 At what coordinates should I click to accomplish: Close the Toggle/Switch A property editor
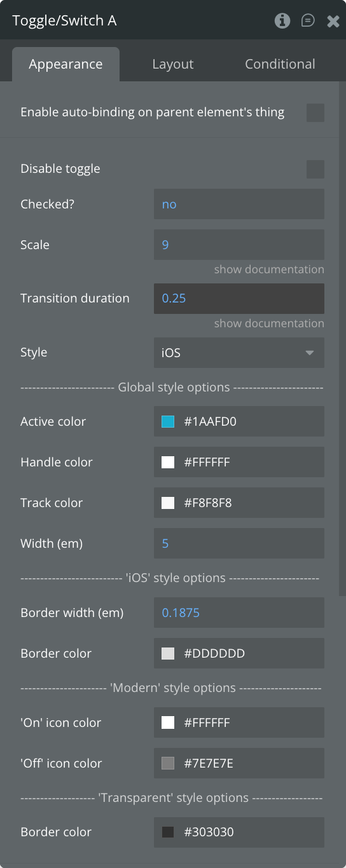point(333,22)
